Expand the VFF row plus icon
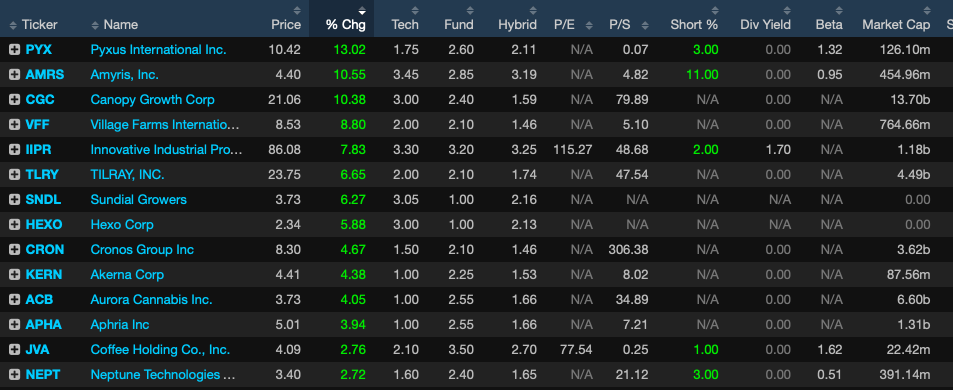953x390 pixels. tap(14, 125)
